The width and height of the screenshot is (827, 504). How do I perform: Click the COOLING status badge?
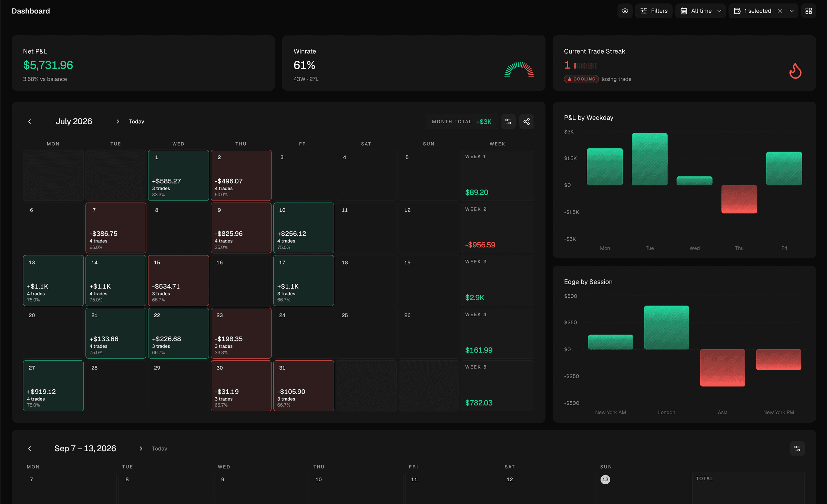click(581, 79)
